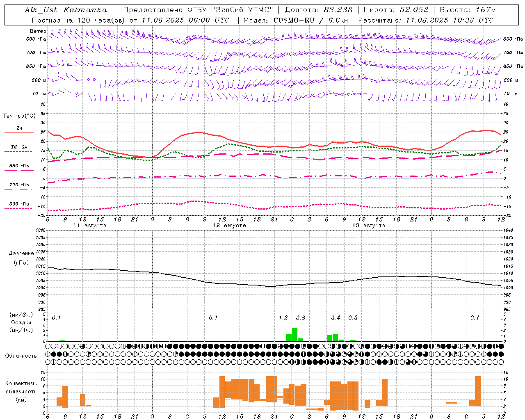
Task: Click the solid red 2м legend line
Action: click(x=19, y=133)
